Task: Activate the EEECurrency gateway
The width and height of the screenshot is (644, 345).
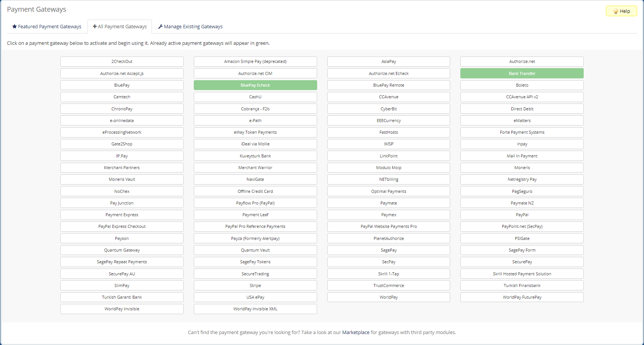Action: tap(389, 121)
